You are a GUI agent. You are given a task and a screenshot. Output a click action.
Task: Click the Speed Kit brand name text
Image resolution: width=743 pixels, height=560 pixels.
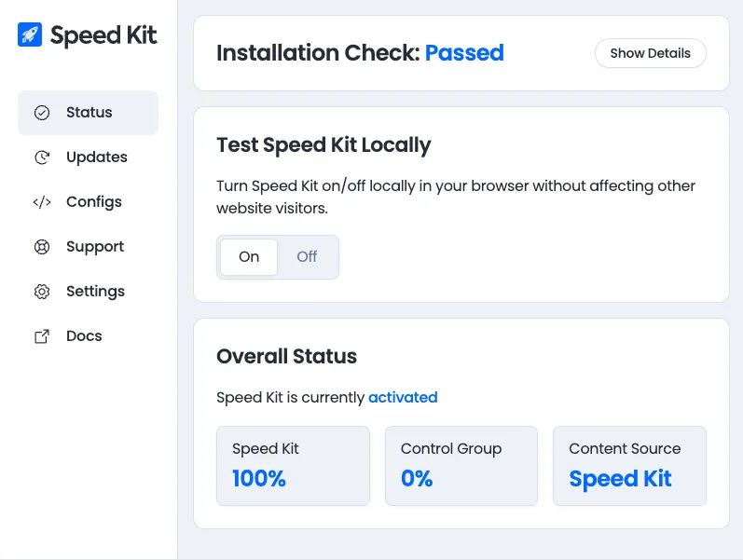click(103, 35)
